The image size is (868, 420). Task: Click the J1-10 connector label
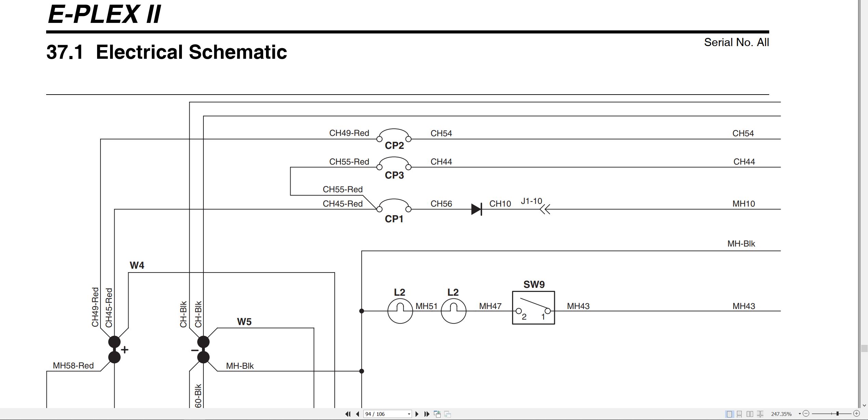point(531,201)
